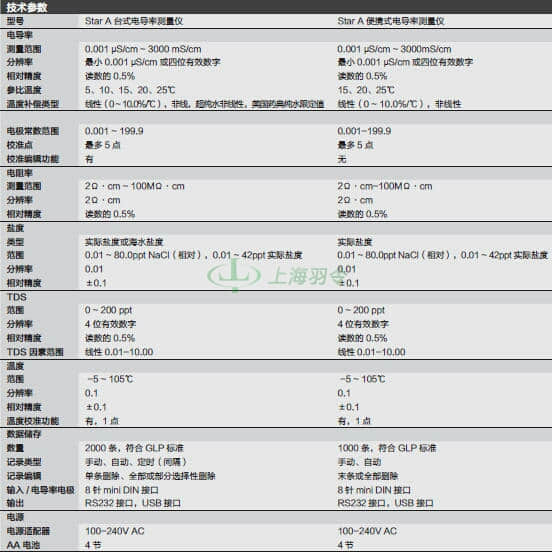Select 4 位有效数字 in portable column
Screen dimensions: 552x552
(363, 324)
